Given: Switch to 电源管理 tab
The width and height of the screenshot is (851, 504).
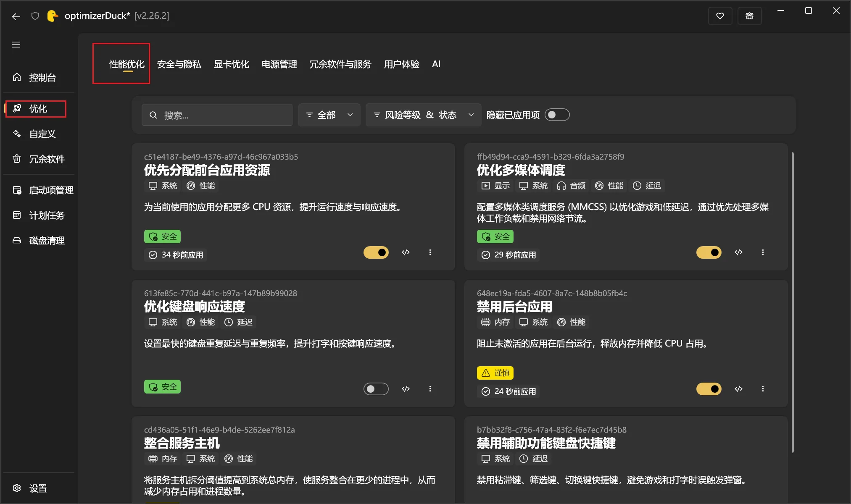Looking at the screenshot, I should 279,64.
